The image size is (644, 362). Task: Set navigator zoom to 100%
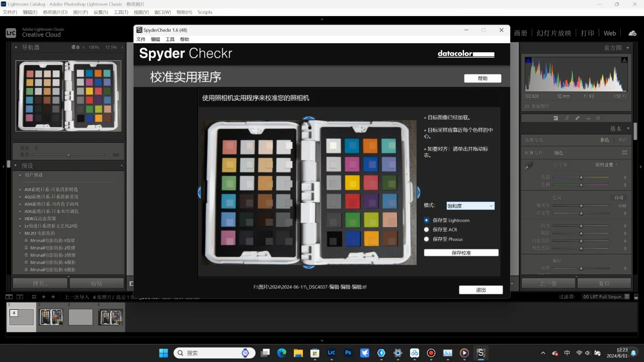pos(94,47)
